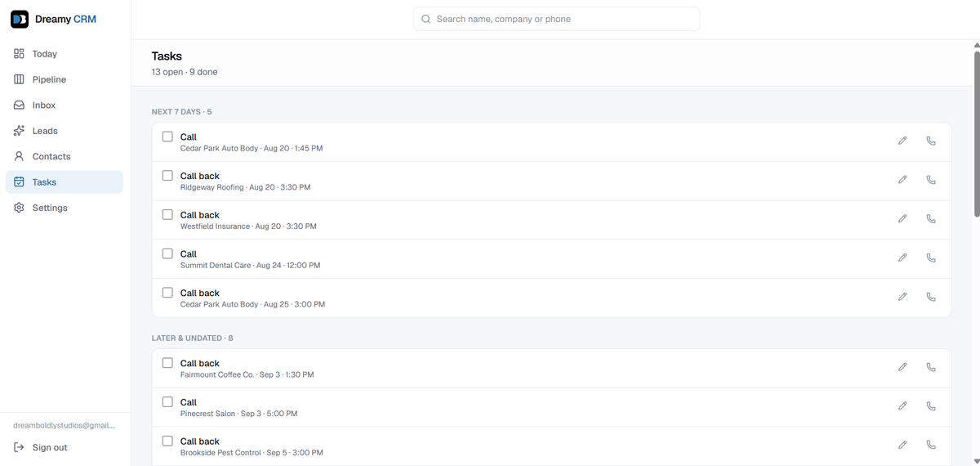This screenshot has width=980, height=466.
Task: Click the Dreamy CRM logo icon
Action: pyautogui.click(x=20, y=19)
